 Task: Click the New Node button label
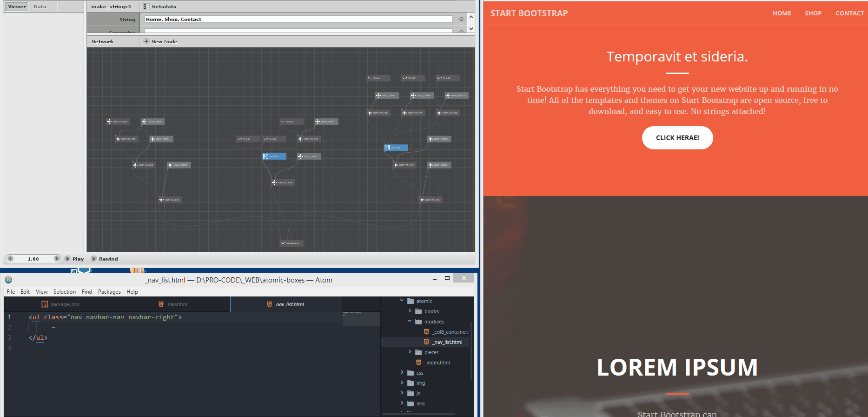pyautogui.click(x=164, y=41)
